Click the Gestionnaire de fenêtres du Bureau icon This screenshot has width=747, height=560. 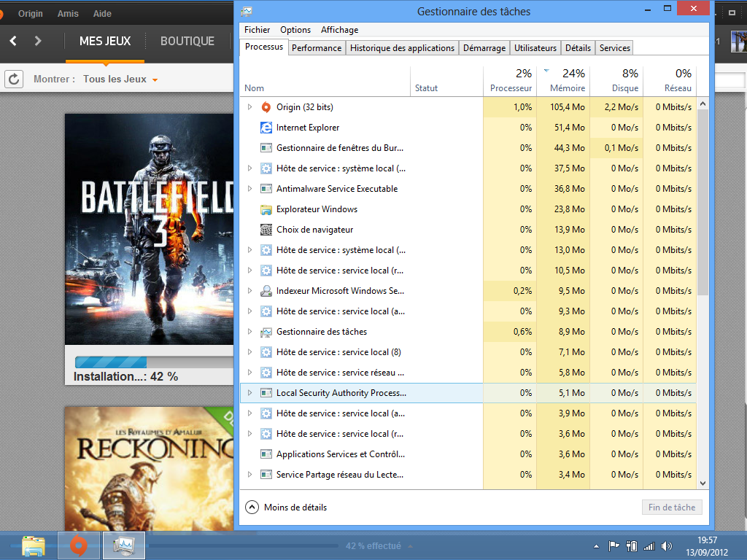pos(266,148)
